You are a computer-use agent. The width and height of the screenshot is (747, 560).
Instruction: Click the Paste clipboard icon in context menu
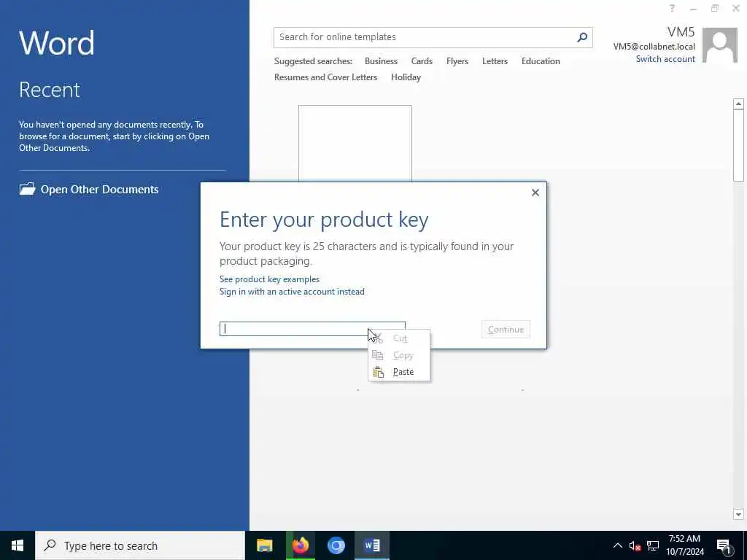coord(378,372)
